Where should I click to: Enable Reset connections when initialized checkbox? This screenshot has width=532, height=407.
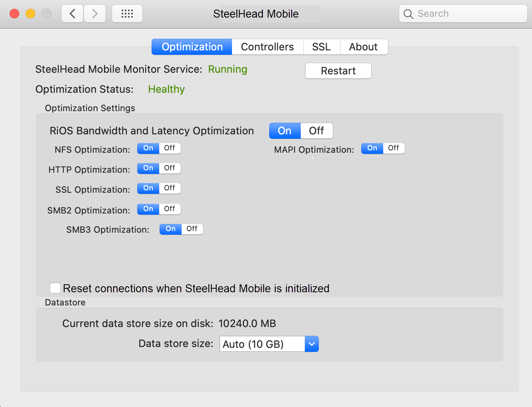[55, 288]
